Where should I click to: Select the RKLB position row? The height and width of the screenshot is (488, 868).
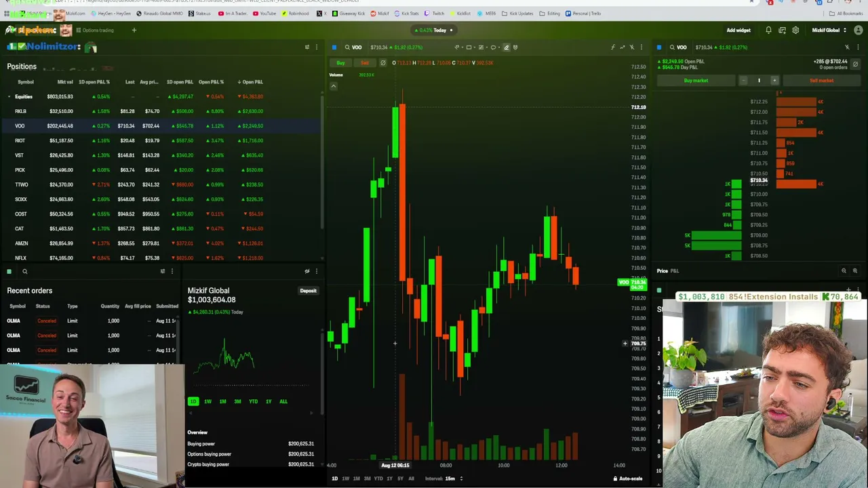(x=161, y=111)
